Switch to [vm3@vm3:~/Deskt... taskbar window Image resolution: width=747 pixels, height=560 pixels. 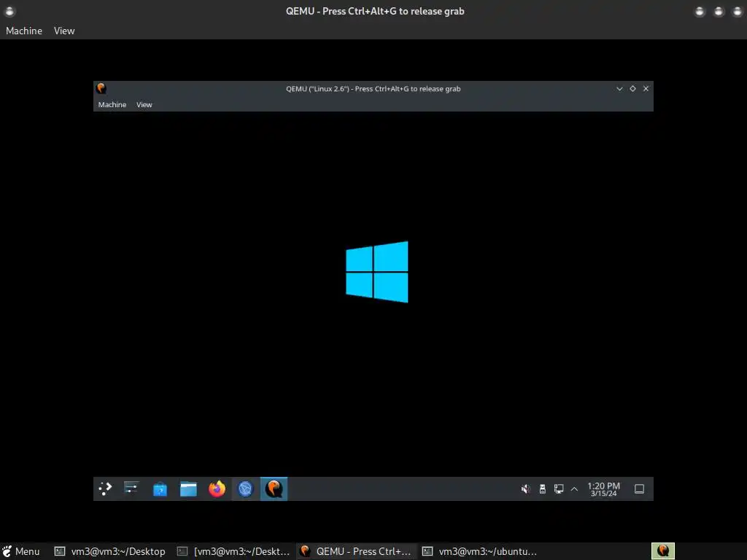point(233,551)
